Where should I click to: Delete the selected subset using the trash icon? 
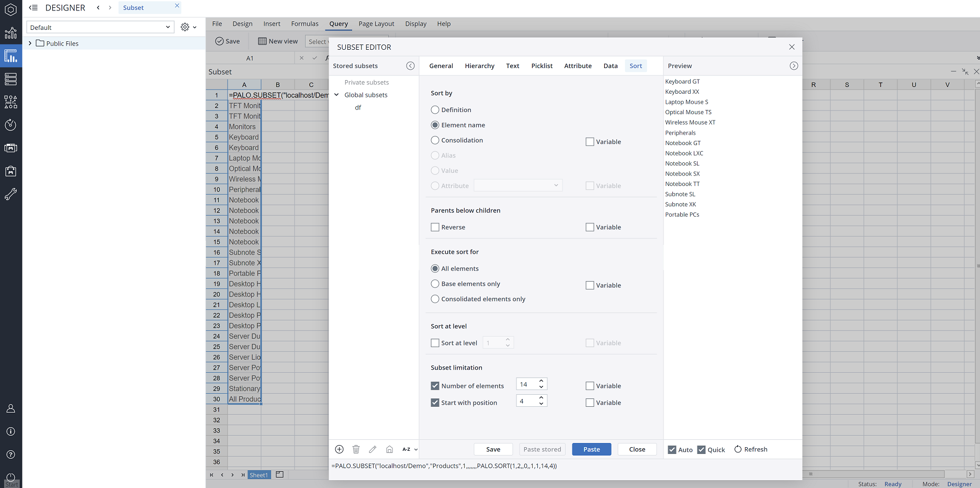tap(356, 449)
